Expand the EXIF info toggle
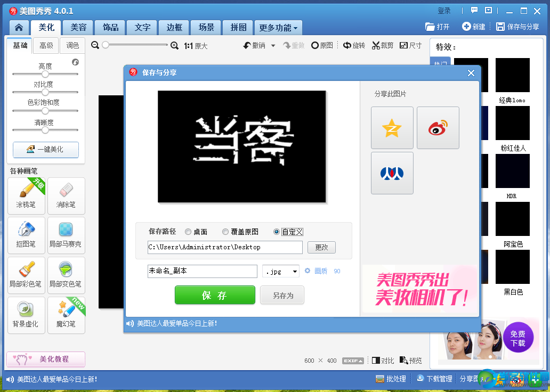550x392 pixels. point(353,361)
